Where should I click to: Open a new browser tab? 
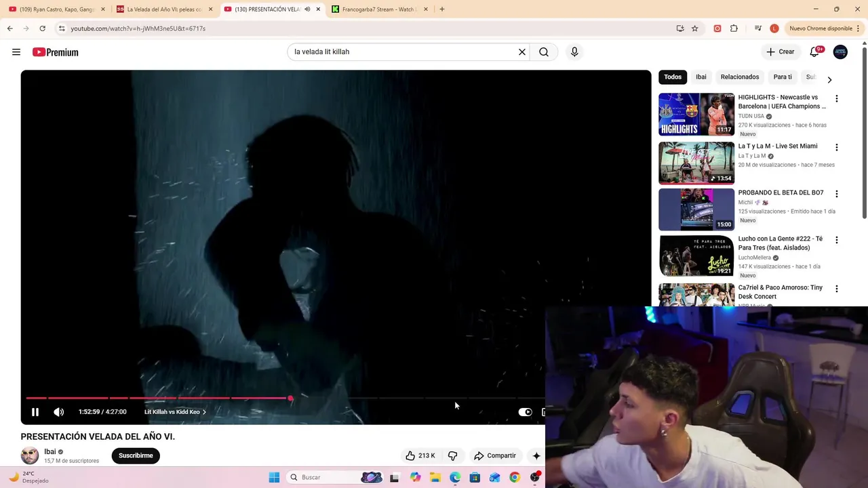tap(442, 9)
